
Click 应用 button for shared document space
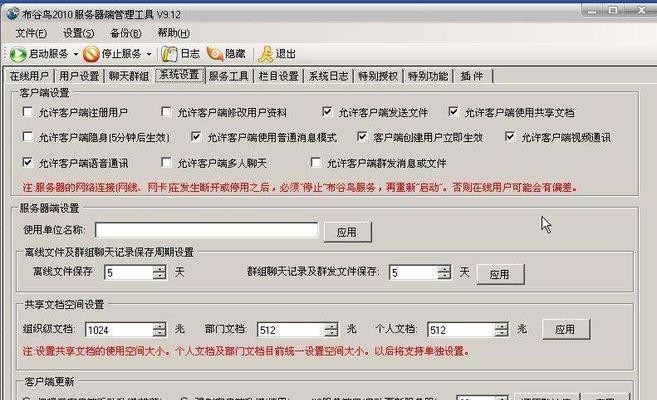click(566, 329)
